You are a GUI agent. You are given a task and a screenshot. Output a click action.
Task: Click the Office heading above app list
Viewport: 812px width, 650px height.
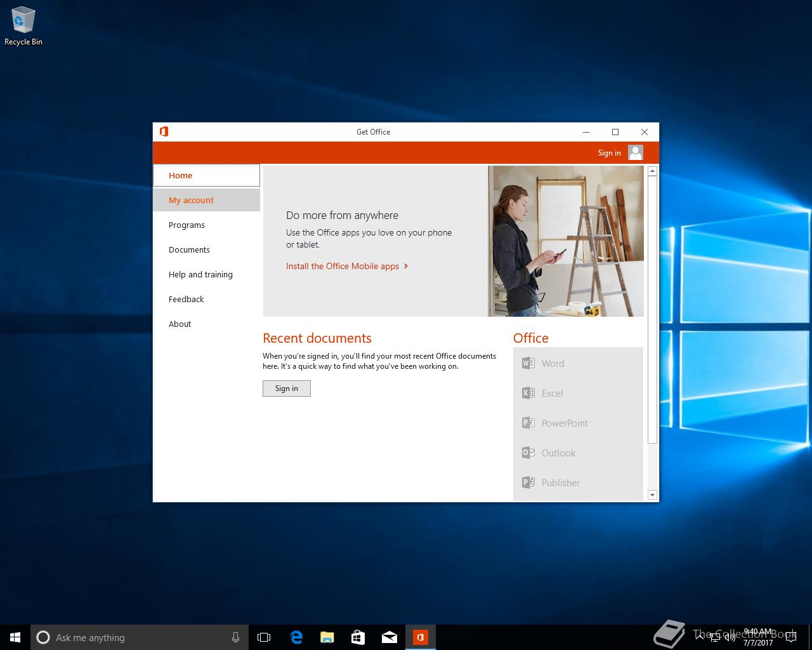click(x=531, y=338)
